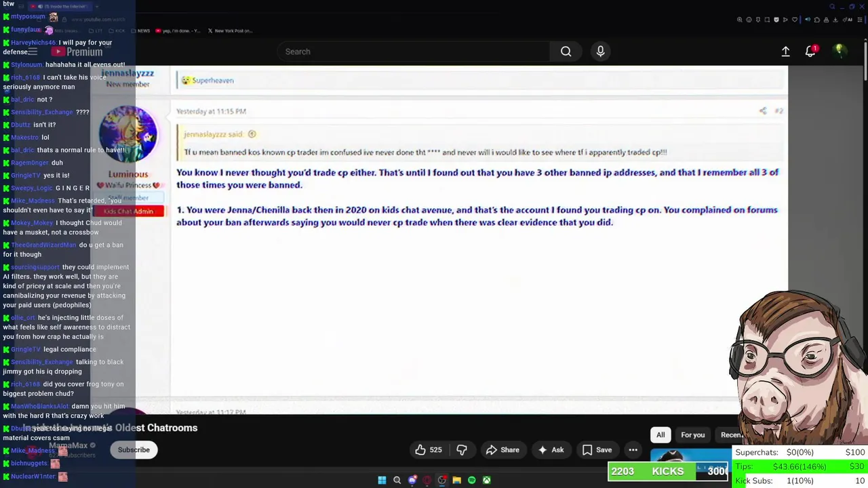Click the browser send/flow arrow icon
This screenshot has width=868, height=488.
click(x=785, y=20)
